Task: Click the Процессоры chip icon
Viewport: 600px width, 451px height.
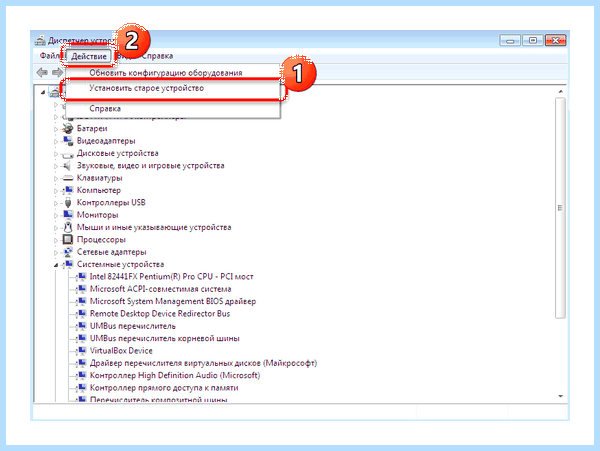Action: pos(68,239)
